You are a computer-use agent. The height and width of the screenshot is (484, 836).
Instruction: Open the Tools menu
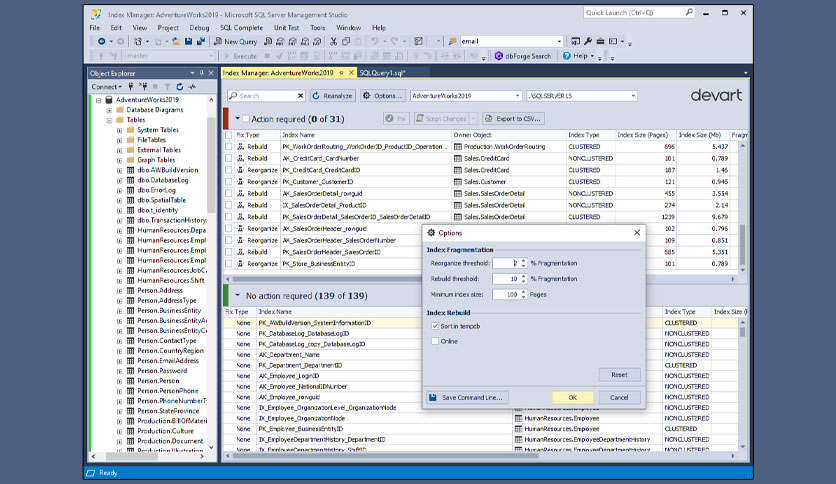coord(317,28)
